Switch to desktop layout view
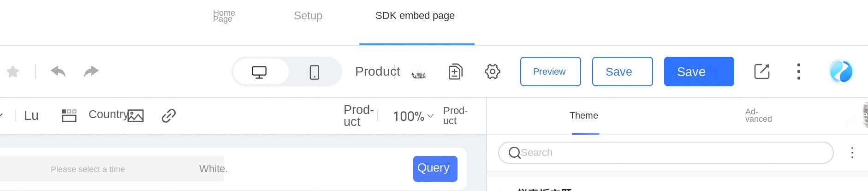 click(x=259, y=72)
